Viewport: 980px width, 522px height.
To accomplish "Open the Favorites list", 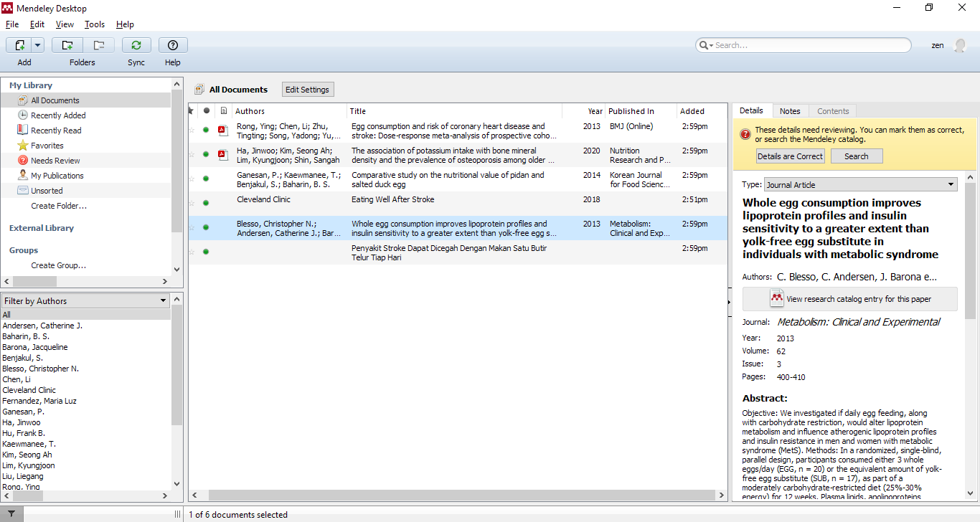I will pos(47,146).
